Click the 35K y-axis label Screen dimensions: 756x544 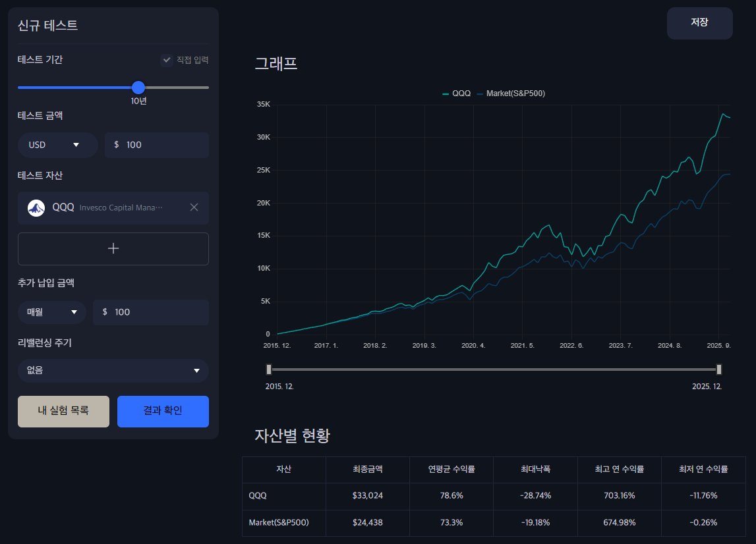pyautogui.click(x=264, y=105)
